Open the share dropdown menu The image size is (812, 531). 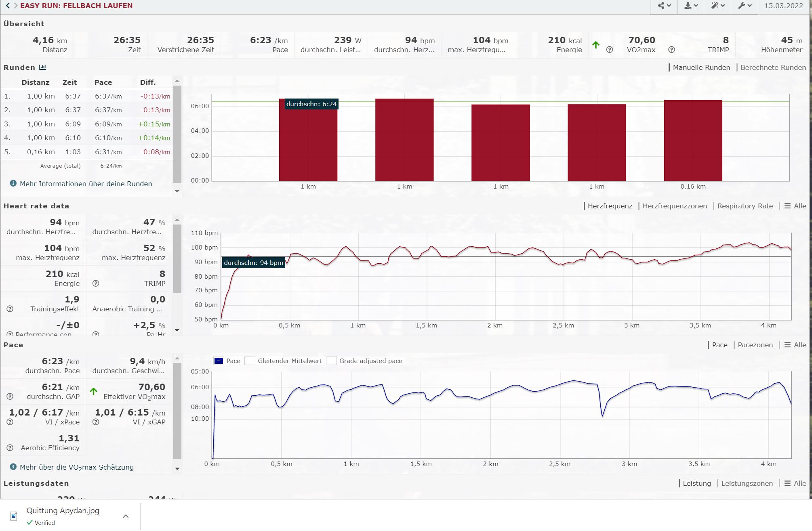[664, 6]
